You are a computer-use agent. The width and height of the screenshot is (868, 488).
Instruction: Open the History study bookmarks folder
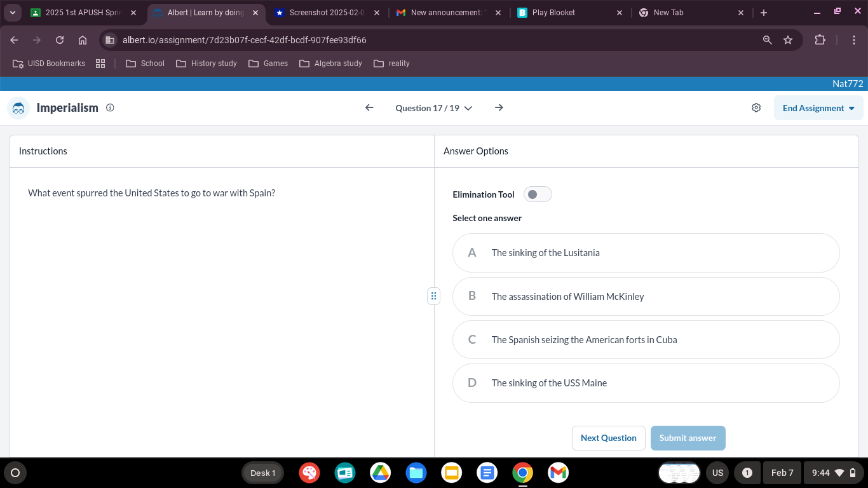[207, 64]
